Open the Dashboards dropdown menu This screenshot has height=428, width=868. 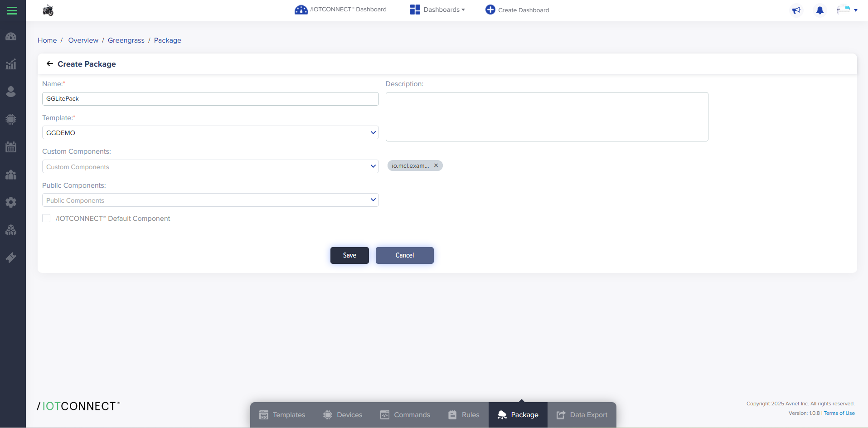pyautogui.click(x=444, y=10)
